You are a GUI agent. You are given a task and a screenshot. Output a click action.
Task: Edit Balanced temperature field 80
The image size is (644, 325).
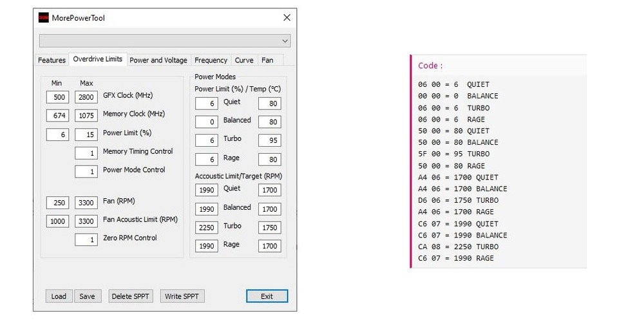point(270,122)
